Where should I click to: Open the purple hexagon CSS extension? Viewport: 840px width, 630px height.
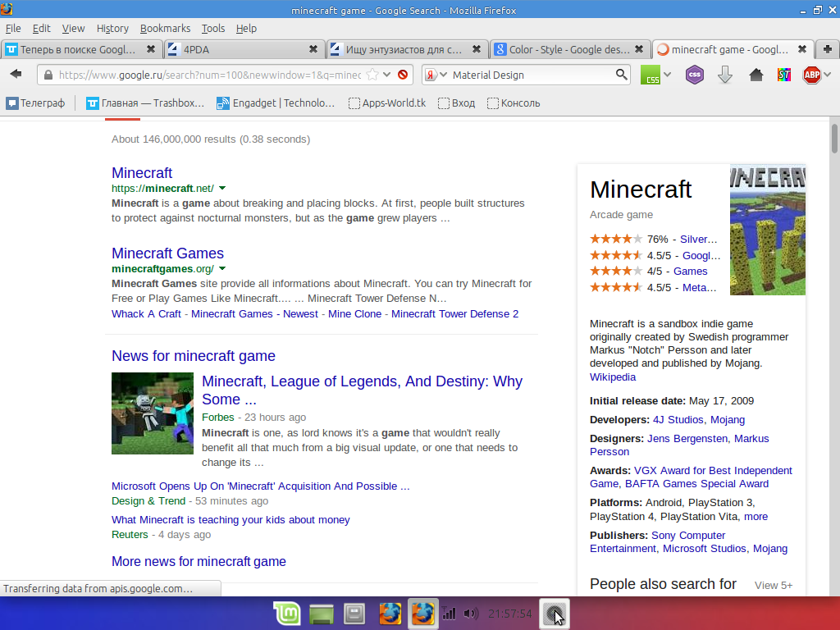[x=695, y=75]
